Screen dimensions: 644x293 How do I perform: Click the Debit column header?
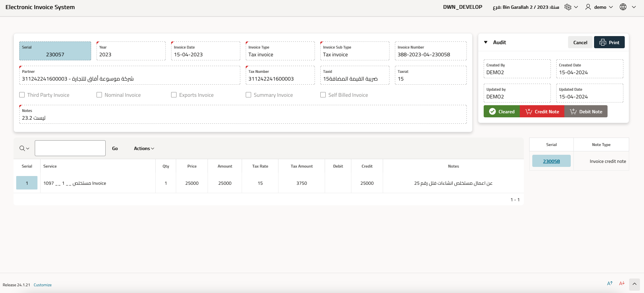338,166
